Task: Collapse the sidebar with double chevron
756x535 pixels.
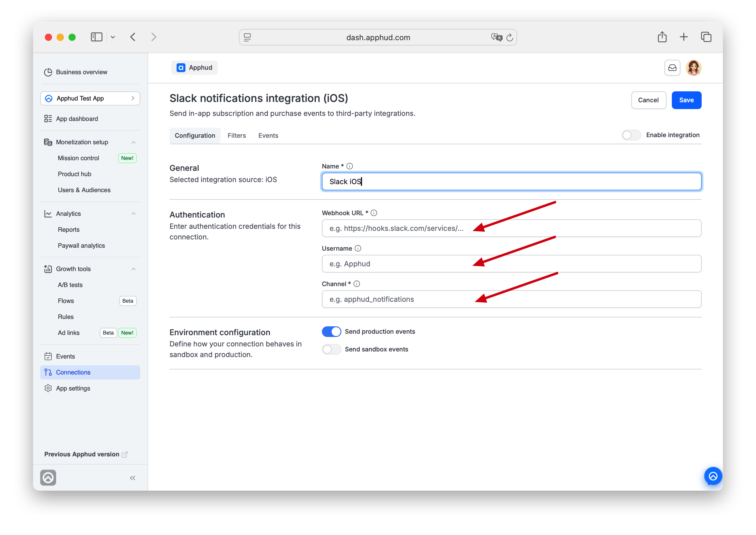Action: point(133,478)
